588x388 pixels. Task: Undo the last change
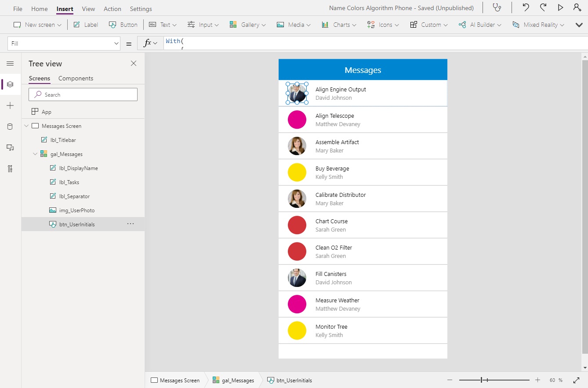(x=526, y=7)
